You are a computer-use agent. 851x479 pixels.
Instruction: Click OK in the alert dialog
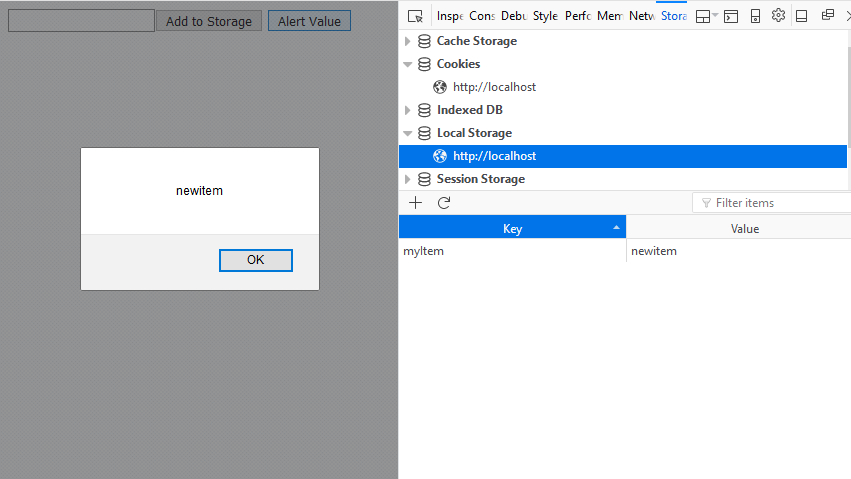point(256,260)
